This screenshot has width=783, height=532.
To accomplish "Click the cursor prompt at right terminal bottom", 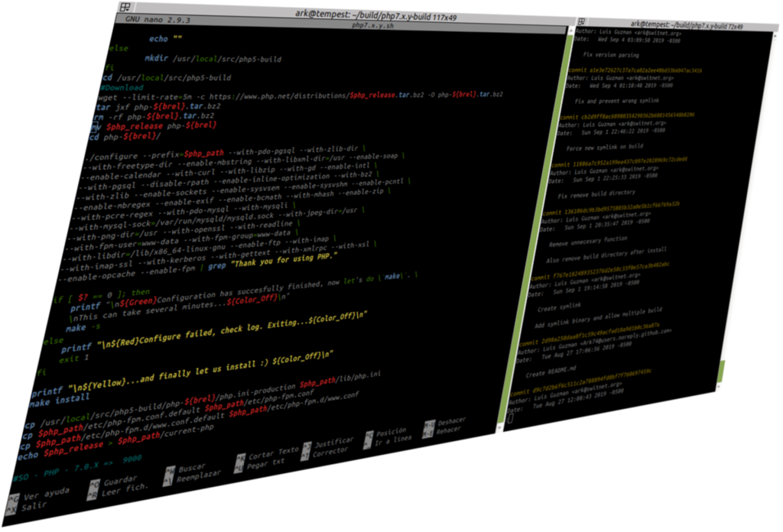I will pos(510,417).
